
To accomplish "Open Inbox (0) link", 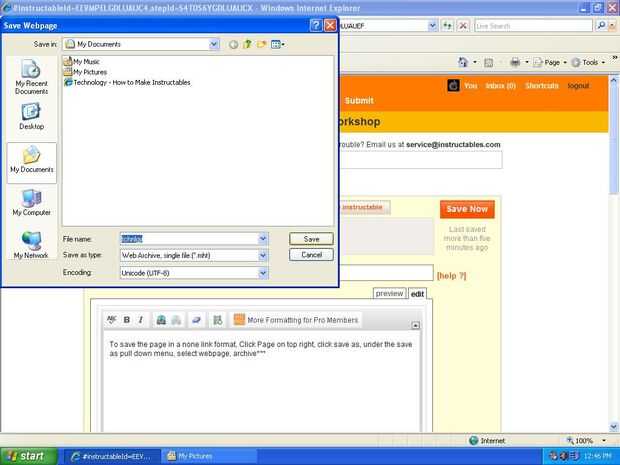I will tap(501, 85).
